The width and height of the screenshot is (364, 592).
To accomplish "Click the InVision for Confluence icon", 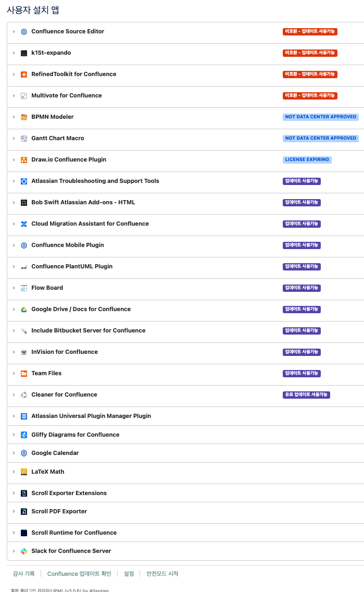I will click(24, 352).
